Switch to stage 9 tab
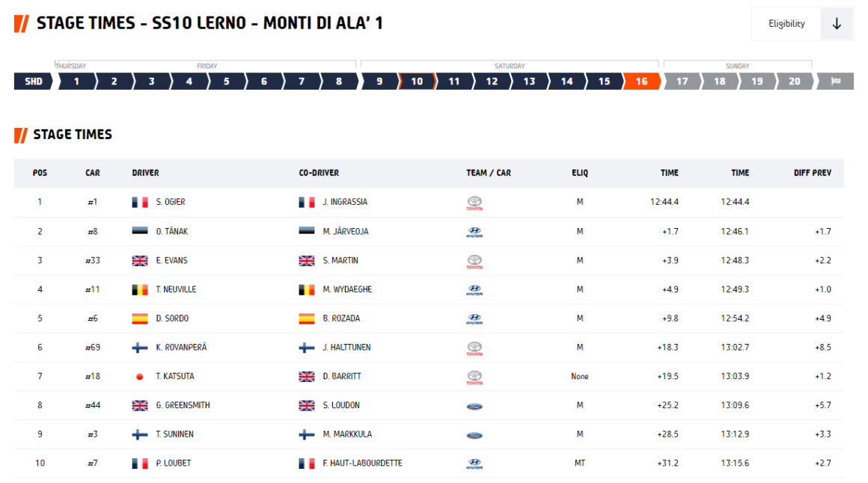 click(379, 81)
